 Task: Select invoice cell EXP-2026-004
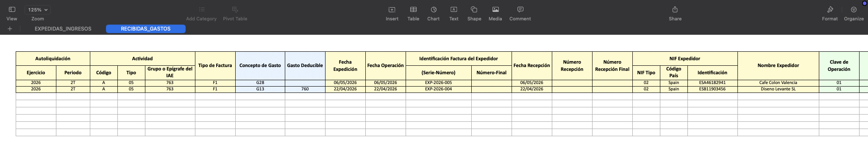439,89
